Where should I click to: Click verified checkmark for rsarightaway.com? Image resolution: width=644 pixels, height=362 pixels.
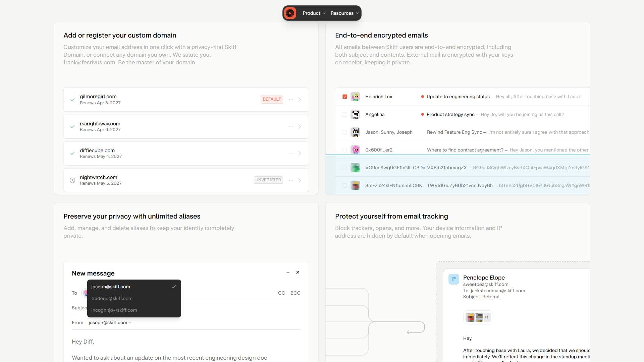[x=72, y=126]
